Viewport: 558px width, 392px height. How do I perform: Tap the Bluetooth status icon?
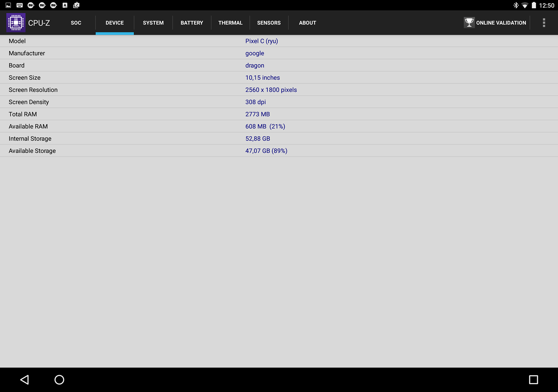click(516, 5)
